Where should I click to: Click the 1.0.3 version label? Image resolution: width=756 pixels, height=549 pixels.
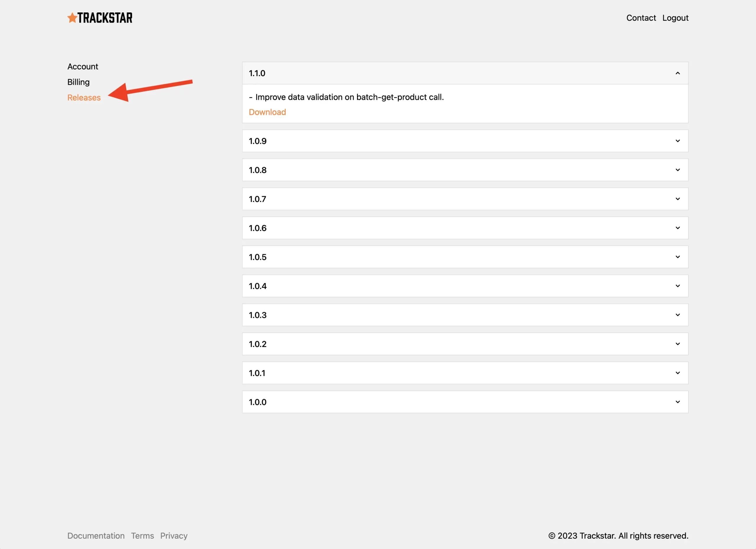(x=258, y=315)
